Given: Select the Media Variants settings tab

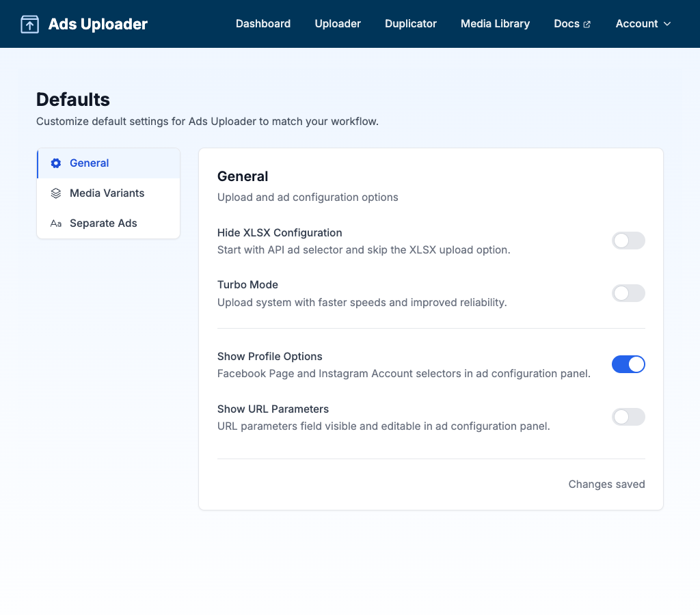Looking at the screenshot, I should click(107, 193).
